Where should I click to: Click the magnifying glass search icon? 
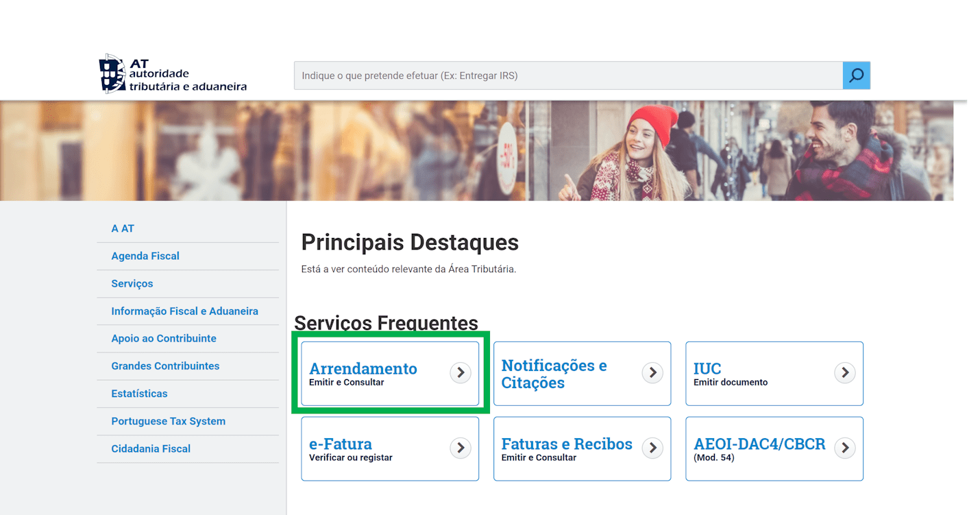pos(856,75)
